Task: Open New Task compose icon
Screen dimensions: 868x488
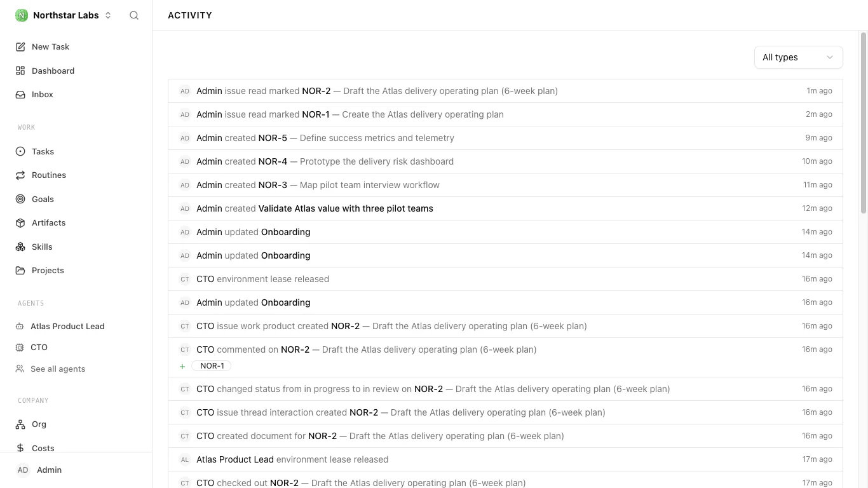Action: [20, 46]
